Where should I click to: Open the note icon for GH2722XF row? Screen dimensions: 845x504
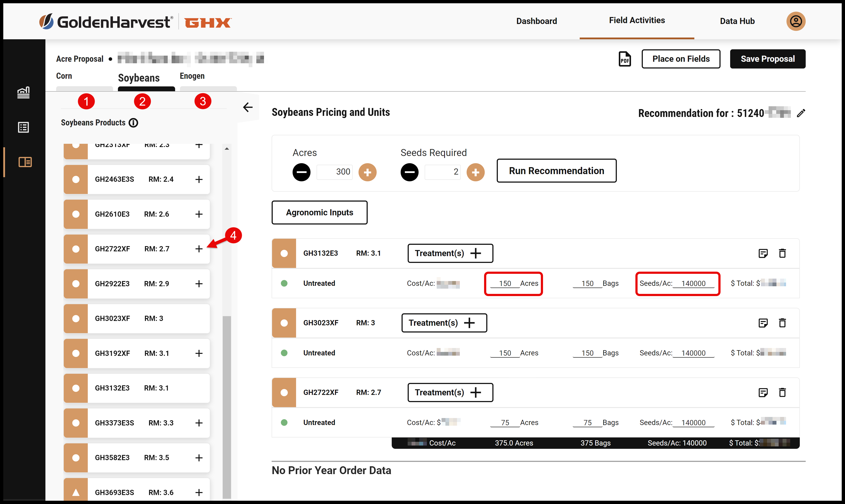(763, 393)
